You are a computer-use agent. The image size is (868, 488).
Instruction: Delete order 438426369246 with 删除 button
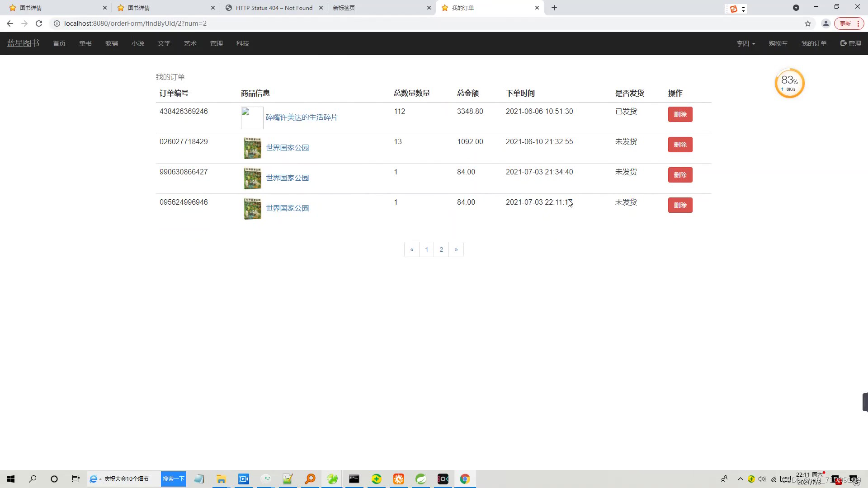click(x=680, y=114)
